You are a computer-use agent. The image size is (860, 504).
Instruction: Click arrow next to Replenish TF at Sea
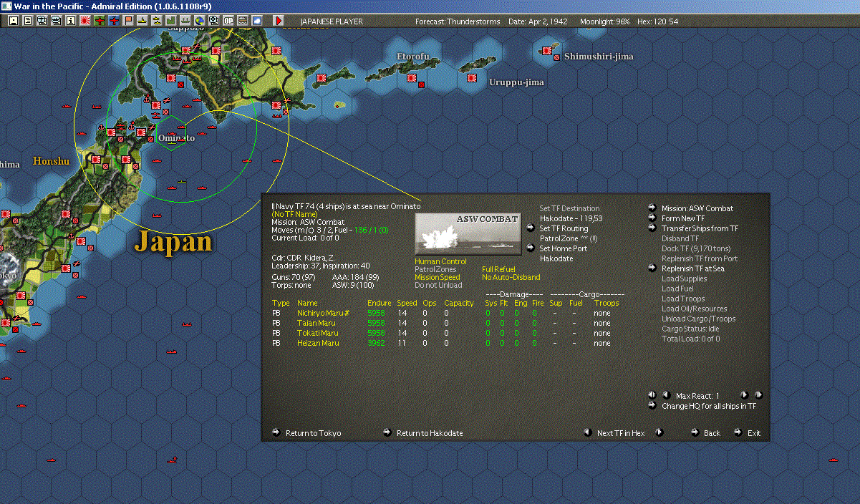point(652,268)
